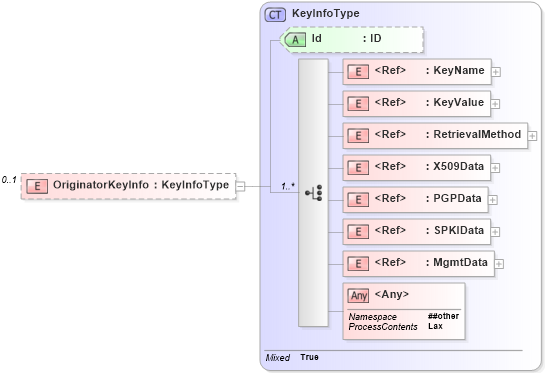This screenshot has height=373, width=545.
Task: Select the KeyInfoType complex type title
Action: (x=326, y=14)
